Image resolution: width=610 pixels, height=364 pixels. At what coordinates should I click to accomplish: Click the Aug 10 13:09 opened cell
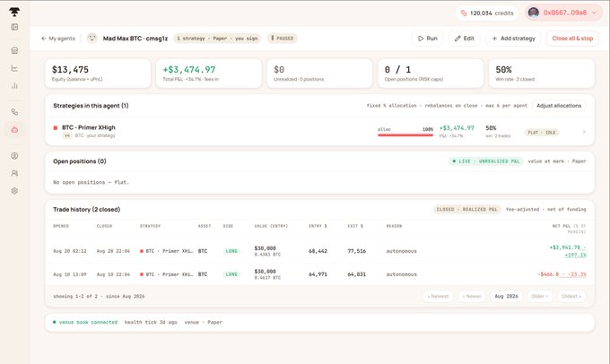[70, 274]
